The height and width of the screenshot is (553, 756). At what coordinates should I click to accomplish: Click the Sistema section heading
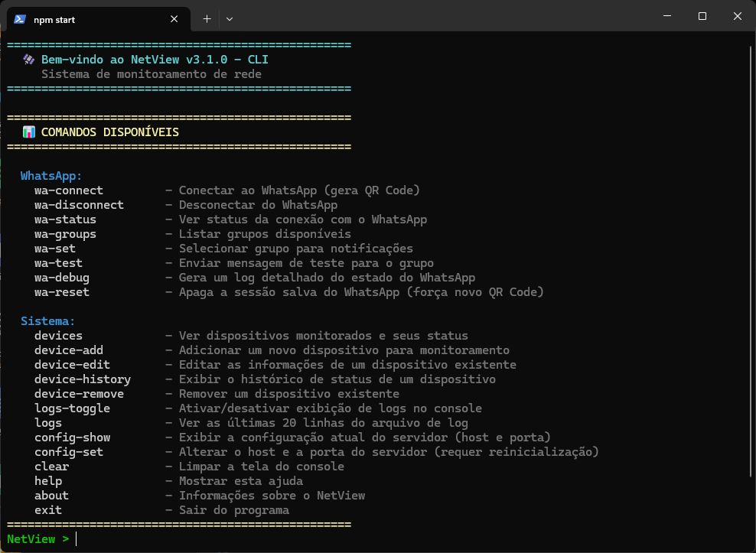pos(48,321)
